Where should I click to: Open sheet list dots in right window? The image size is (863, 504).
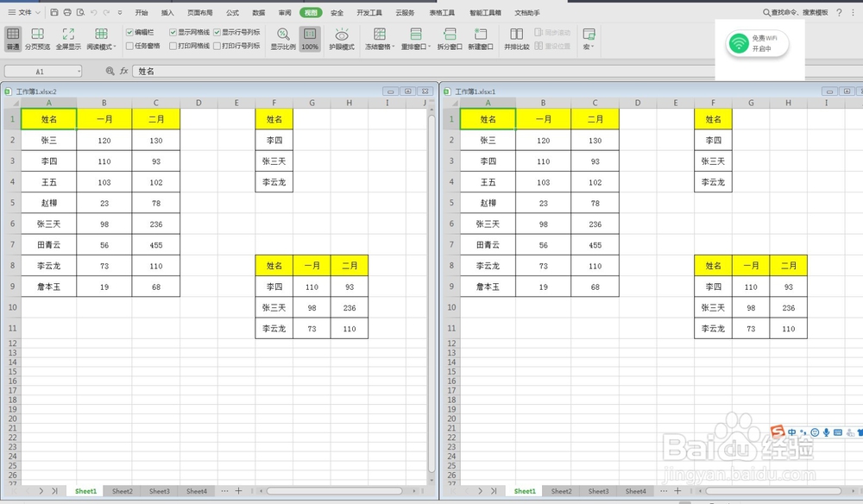[x=663, y=491]
